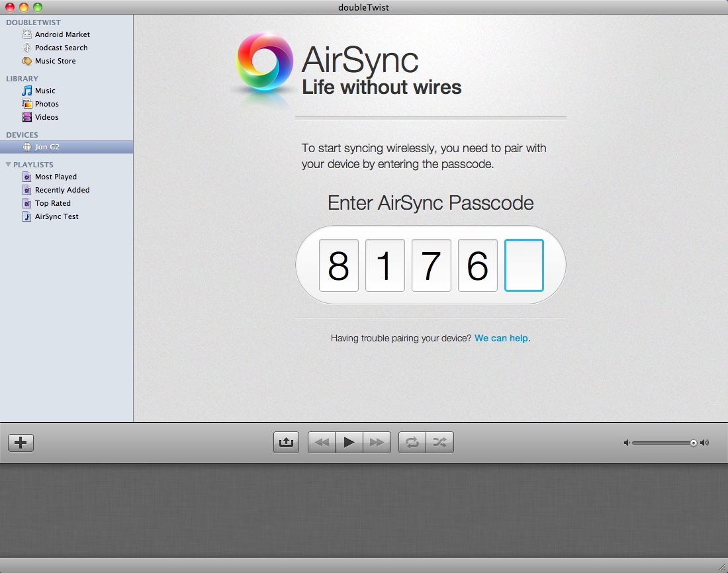This screenshot has width=728, height=573.
Task: Click the Top Rated playlist icon
Action: [27, 203]
